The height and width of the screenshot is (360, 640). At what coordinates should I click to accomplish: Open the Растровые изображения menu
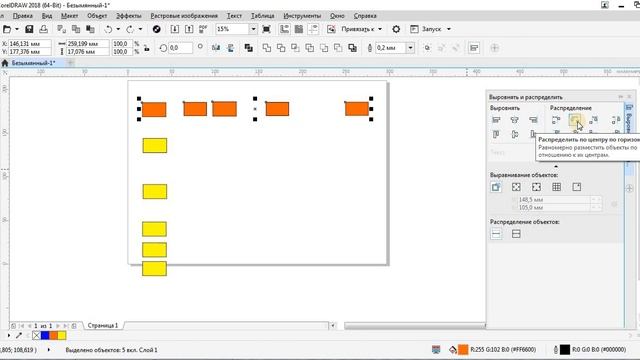[x=184, y=16]
